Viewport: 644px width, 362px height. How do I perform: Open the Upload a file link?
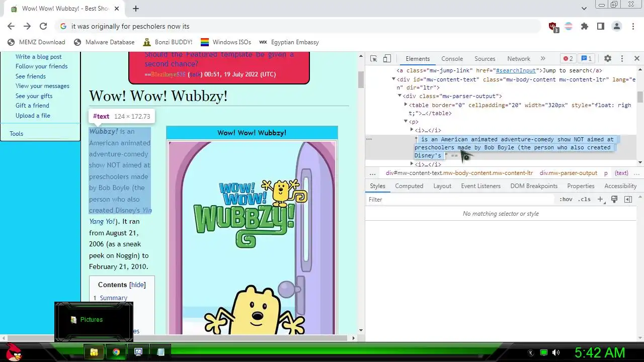tap(33, 116)
